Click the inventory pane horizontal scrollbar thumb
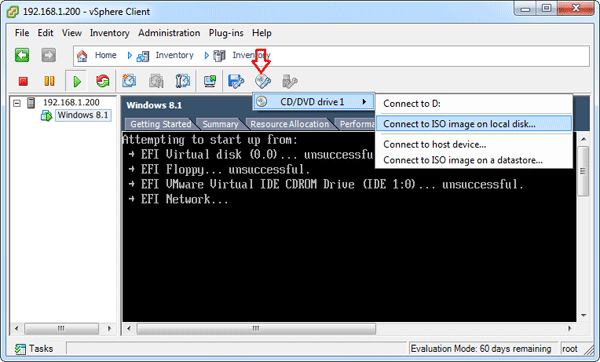Screen dimensions: 600x362 [x=61, y=328]
